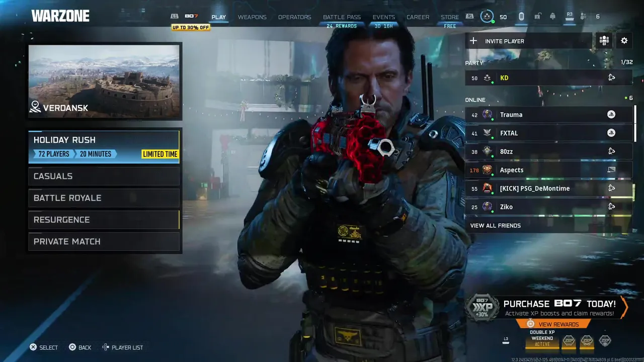The height and width of the screenshot is (362, 644).
Task: Select the third 2XP token icon
Action: pyautogui.click(x=605, y=341)
